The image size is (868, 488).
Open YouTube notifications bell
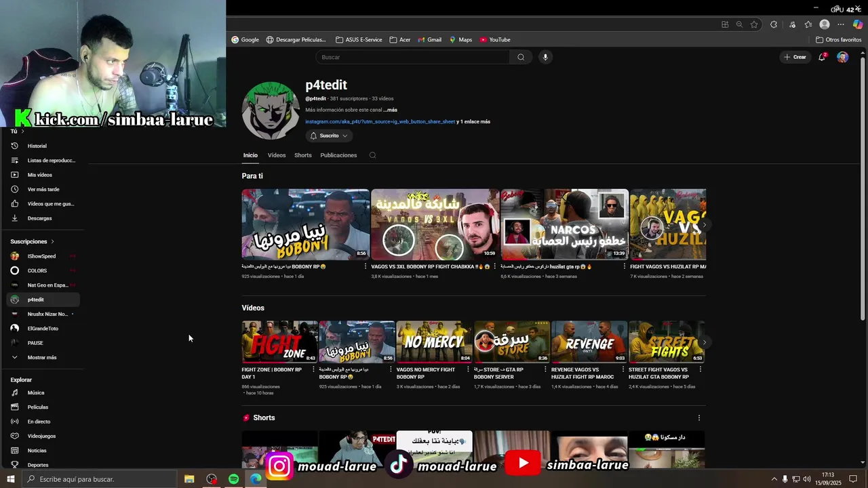tap(822, 57)
